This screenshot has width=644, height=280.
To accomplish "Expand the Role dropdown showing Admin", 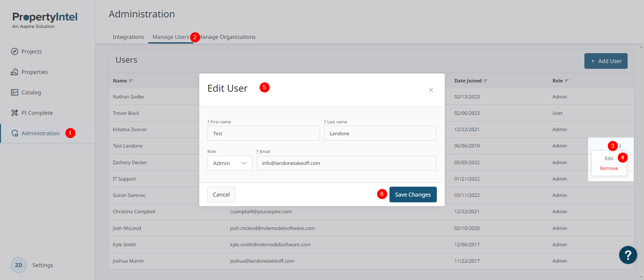I will point(230,163).
